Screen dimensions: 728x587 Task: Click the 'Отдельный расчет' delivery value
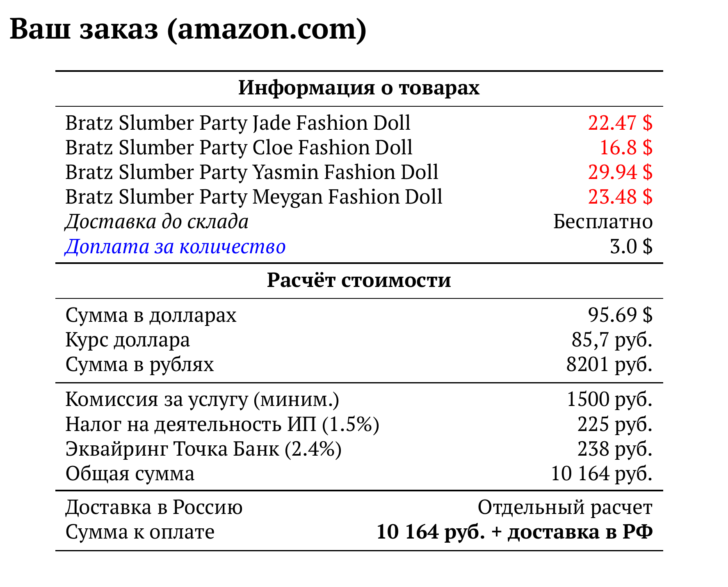point(565,507)
